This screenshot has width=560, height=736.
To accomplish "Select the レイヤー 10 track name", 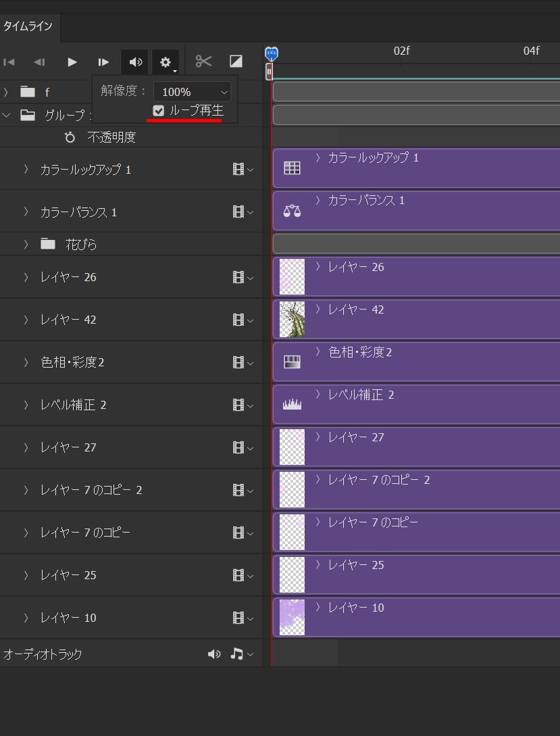I will tap(68, 618).
